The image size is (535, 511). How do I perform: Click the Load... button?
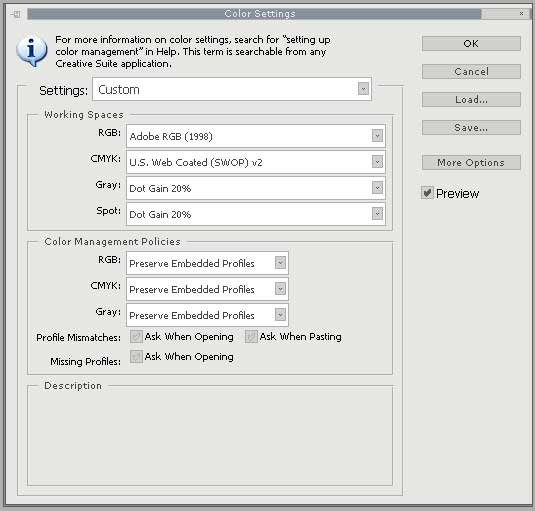coord(471,100)
